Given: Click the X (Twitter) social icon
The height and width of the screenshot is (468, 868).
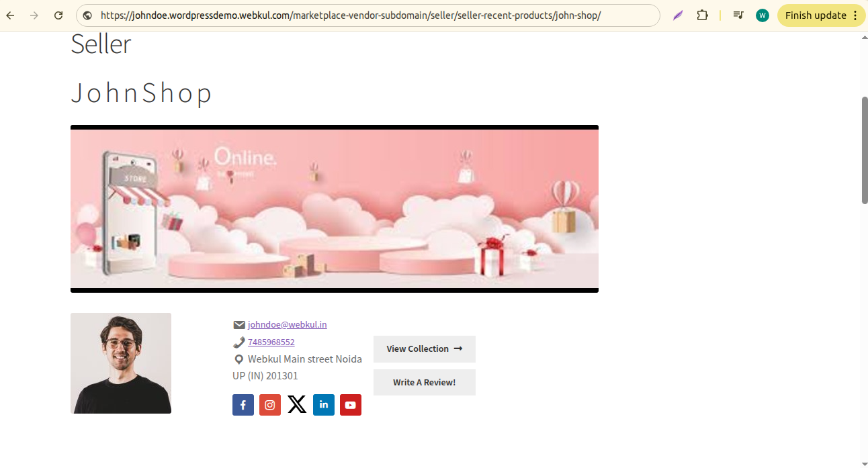Looking at the screenshot, I should [297, 405].
